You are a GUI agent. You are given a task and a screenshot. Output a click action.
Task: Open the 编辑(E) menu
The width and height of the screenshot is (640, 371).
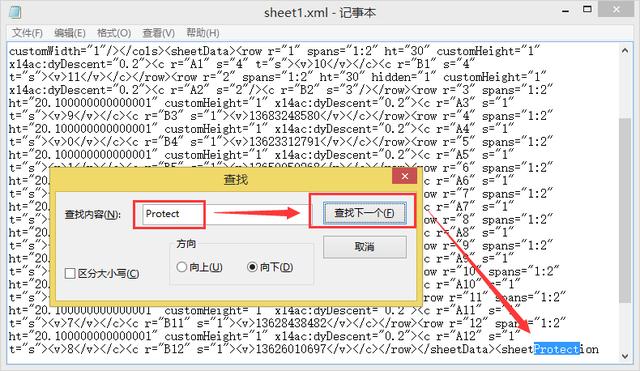pos(70,33)
